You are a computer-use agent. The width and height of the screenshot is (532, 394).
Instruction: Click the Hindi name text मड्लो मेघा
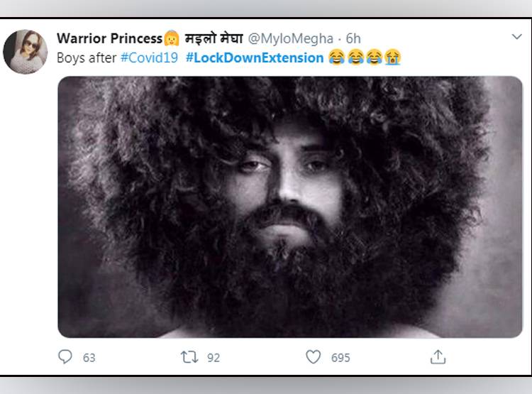tap(214, 38)
